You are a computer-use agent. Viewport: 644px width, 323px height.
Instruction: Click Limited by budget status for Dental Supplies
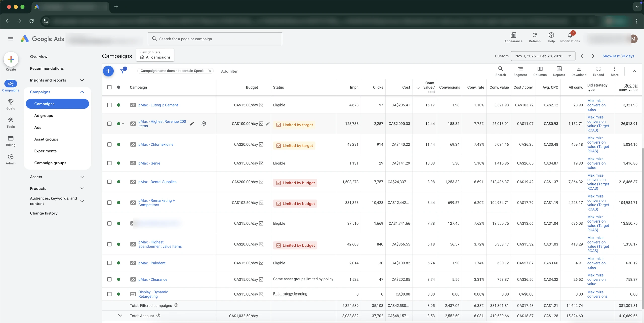[295, 183]
